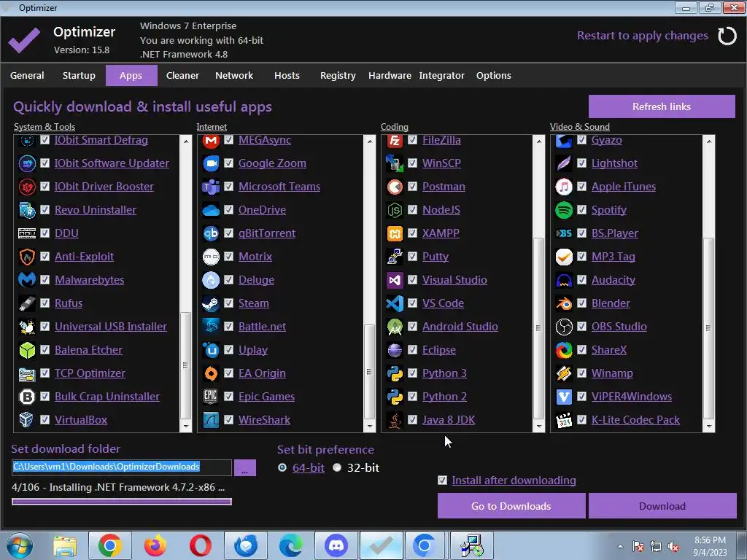Viewport: 747px width, 560px height.
Task: Switch to the General tab
Action: [27, 75]
